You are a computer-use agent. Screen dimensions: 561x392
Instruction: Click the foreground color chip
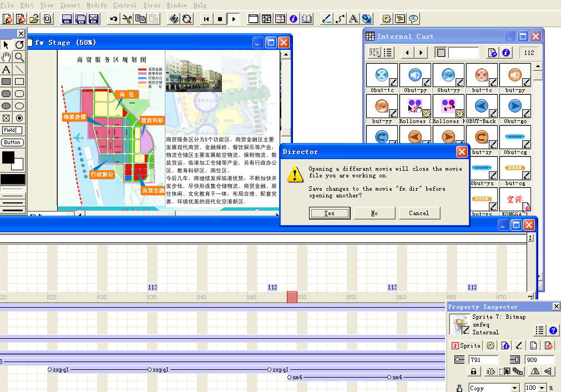(x=8, y=157)
